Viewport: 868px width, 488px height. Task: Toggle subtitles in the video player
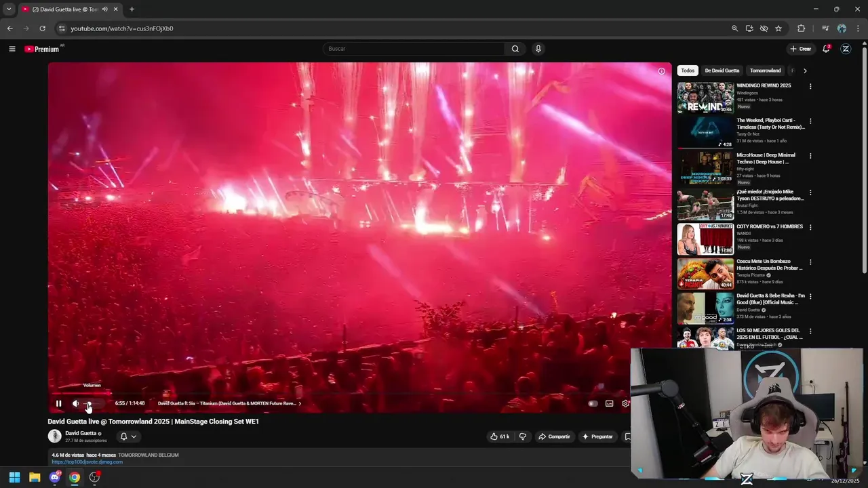(609, 403)
